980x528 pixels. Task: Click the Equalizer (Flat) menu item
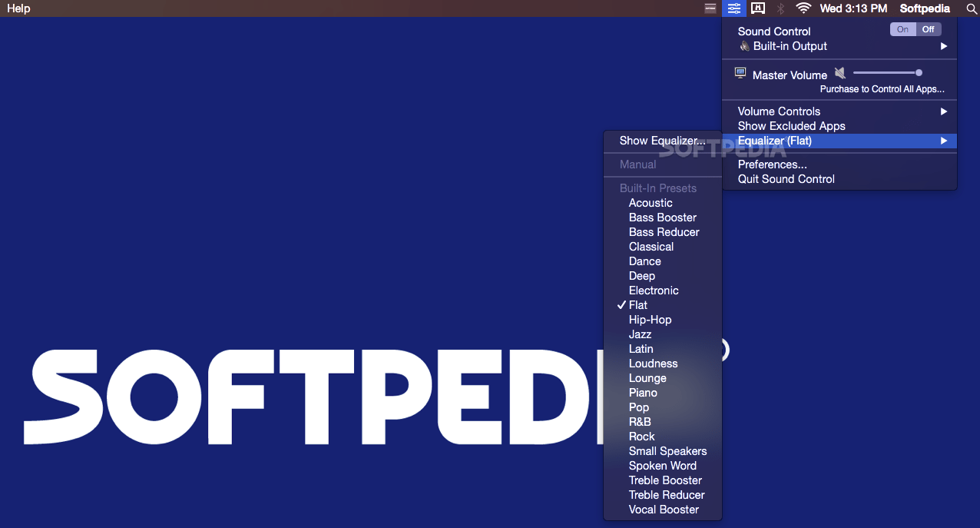839,141
